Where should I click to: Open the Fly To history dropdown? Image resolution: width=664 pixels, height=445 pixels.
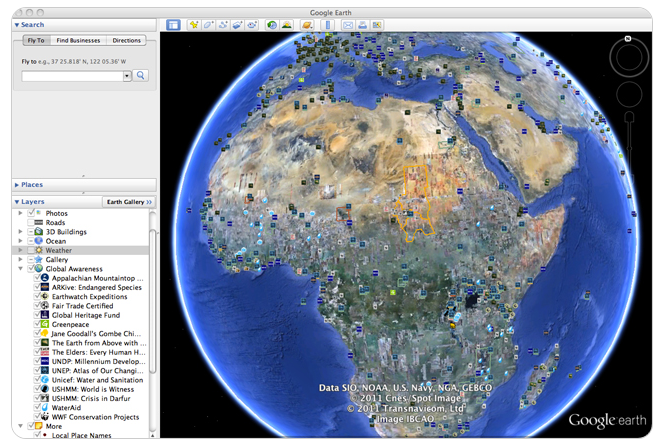point(127,75)
